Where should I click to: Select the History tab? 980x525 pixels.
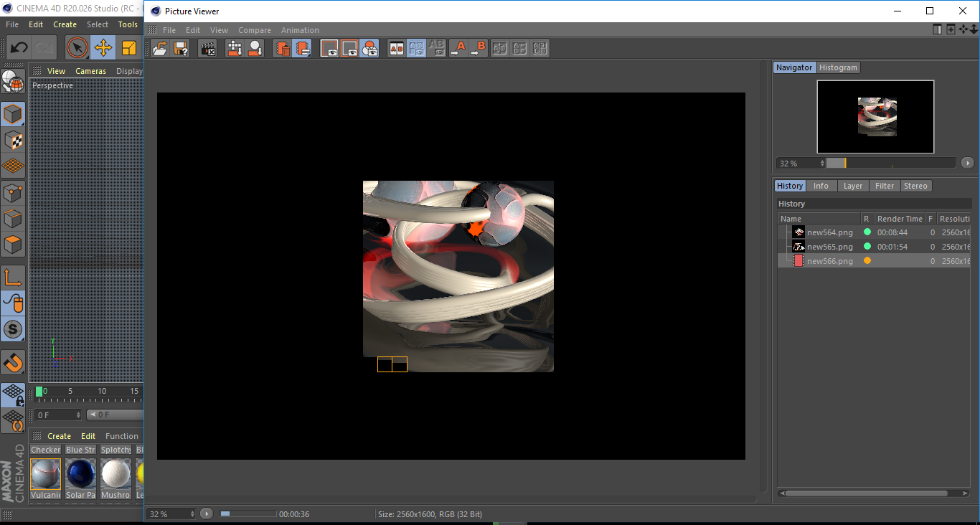coord(790,186)
